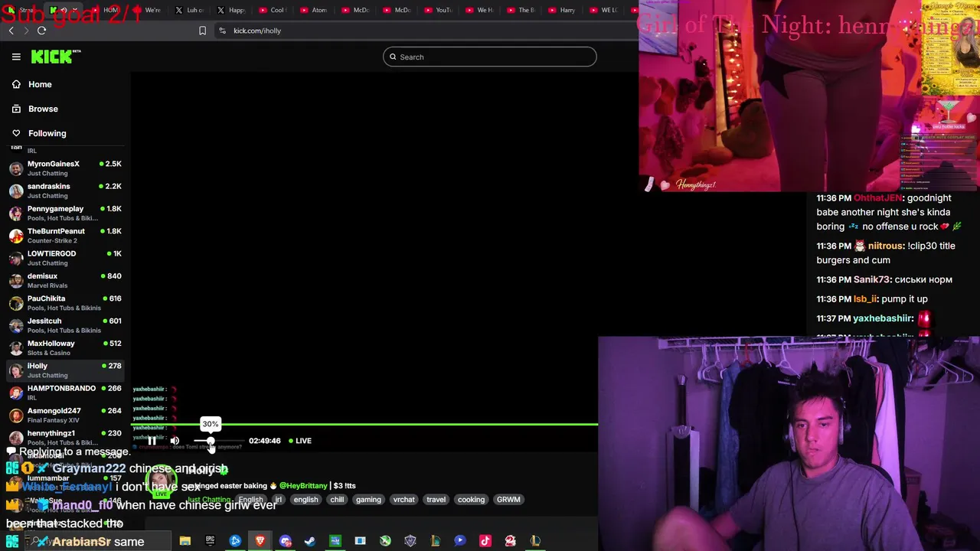Click the 'travel' stream tag
This screenshot has width=980, height=551.
click(x=436, y=500)
